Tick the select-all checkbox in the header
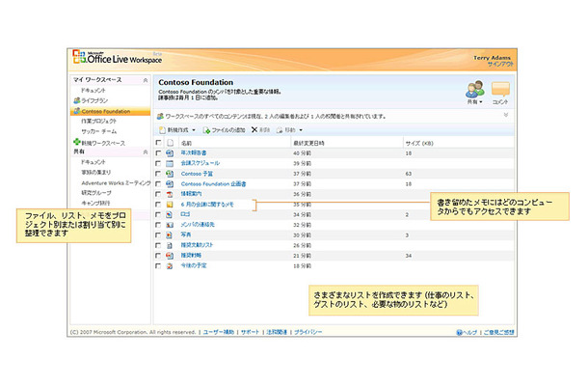The height and width of the screenshot is (386, 588). 158,143
